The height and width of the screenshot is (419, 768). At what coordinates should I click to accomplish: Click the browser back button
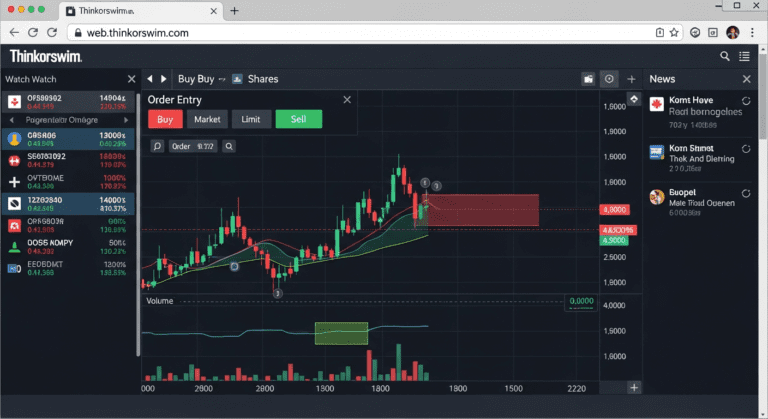click(x=14, y=33)
